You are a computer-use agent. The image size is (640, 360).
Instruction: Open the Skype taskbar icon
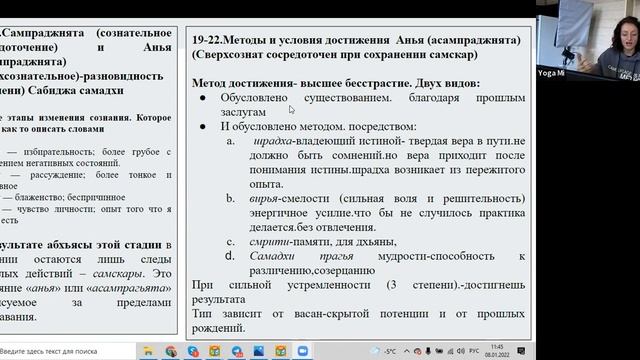coord(193,351)
